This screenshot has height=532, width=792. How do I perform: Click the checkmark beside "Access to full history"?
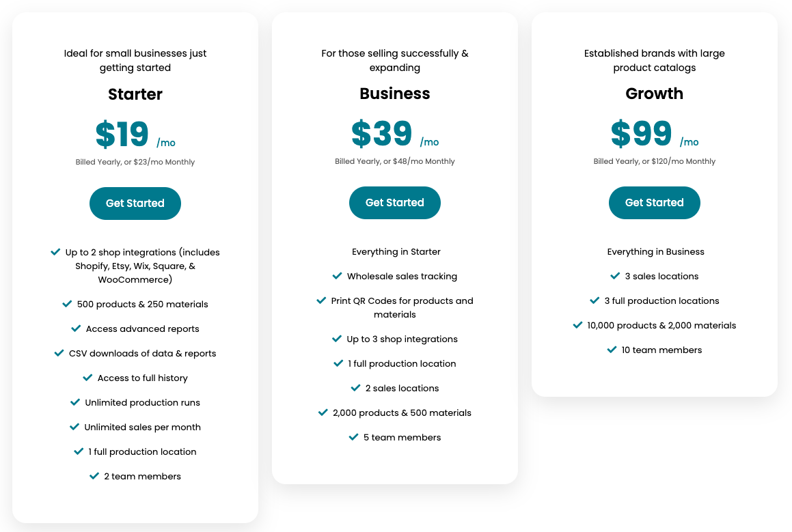(x=87, y=378)
